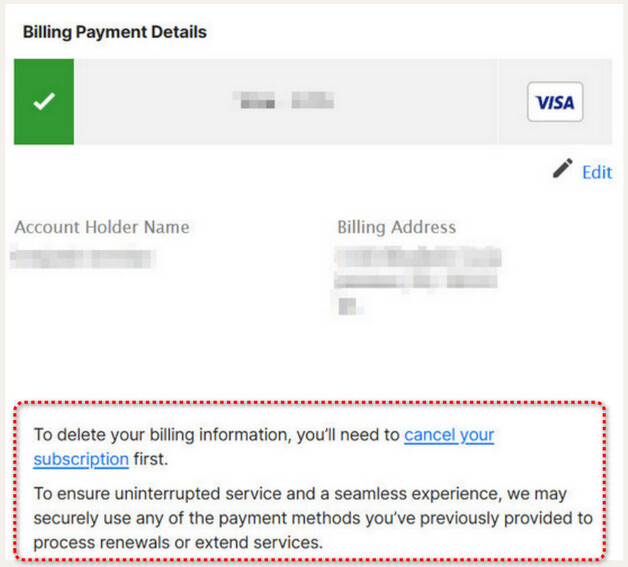Click the Billing Address label
This screenshot has width=628, height=567.
(396, 227)
